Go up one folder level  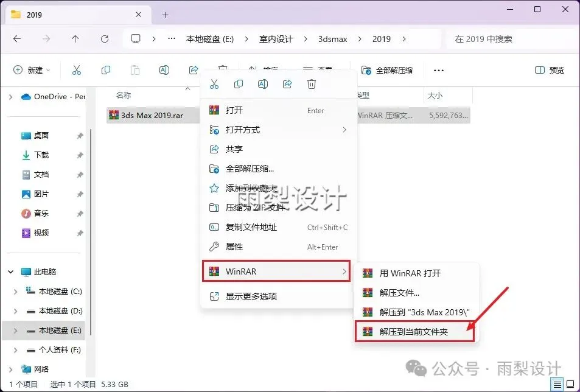coord(75,39)
